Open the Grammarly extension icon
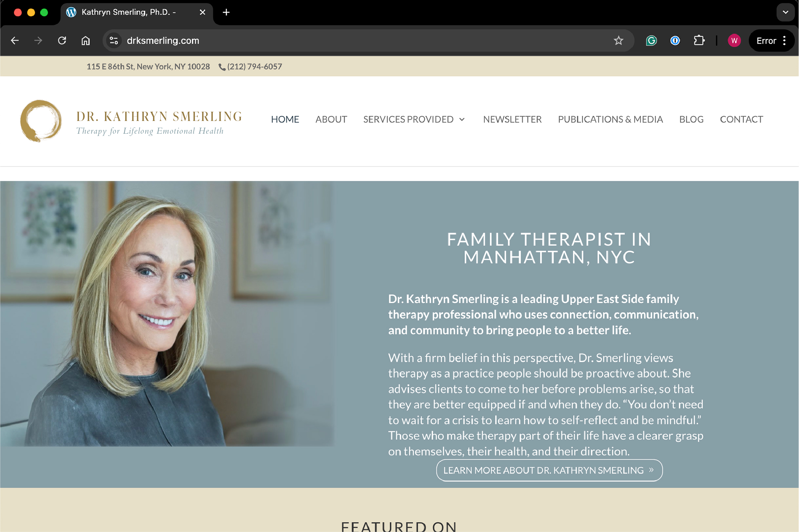This screenshot has width=799, height=532. coord(651,41)
